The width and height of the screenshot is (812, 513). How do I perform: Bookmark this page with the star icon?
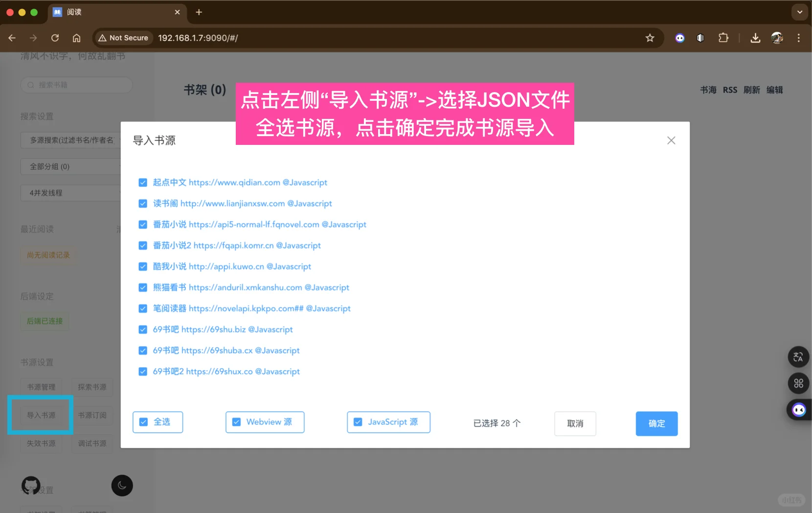point(650,38)
